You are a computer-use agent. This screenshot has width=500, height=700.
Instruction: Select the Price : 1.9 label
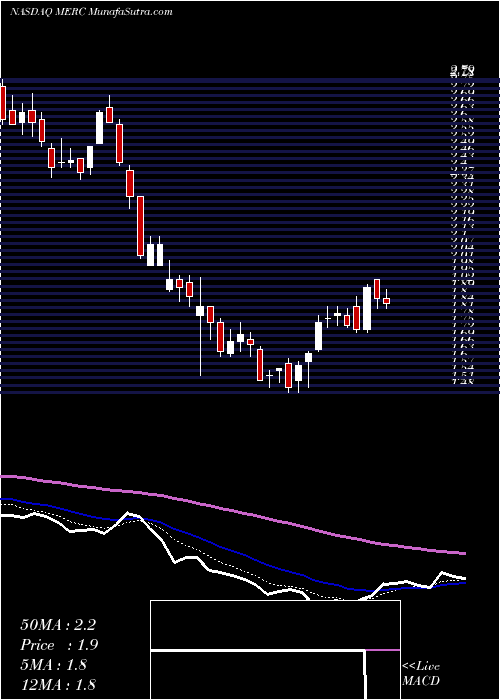[59, 645]
